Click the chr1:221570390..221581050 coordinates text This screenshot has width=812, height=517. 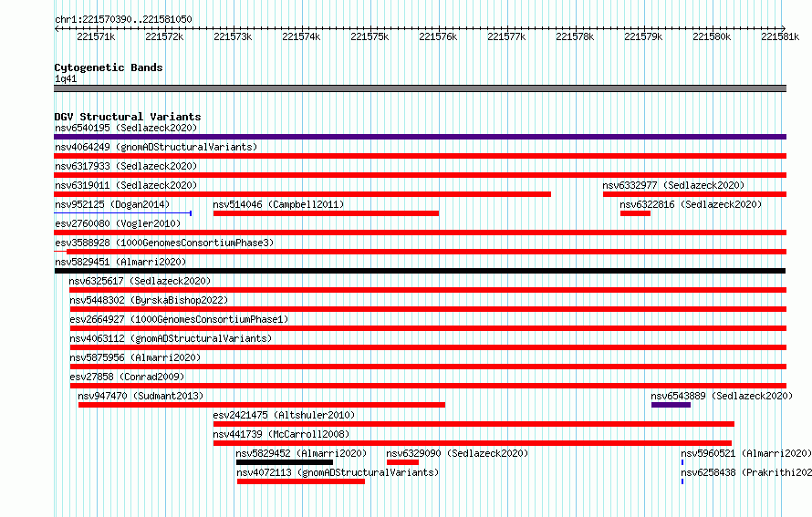point(123,19)
